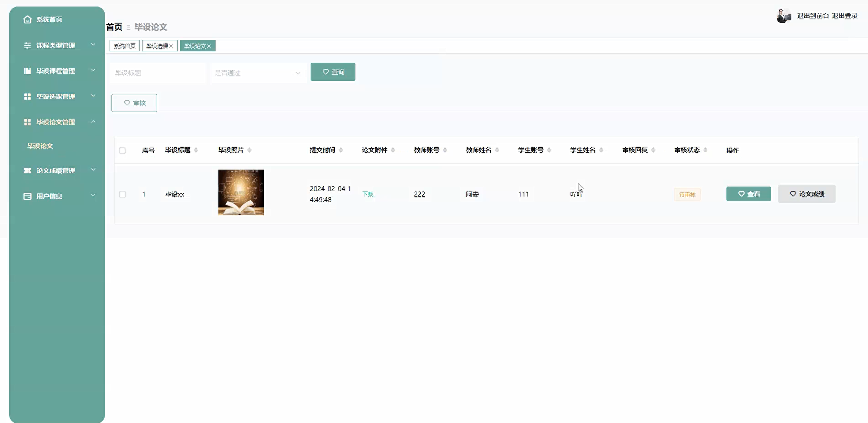Image resolution: width=868 pixels, height=423 pixels.
Task: Sort by 教师姓名 column arrows
Action: click(x=497, y=150)
